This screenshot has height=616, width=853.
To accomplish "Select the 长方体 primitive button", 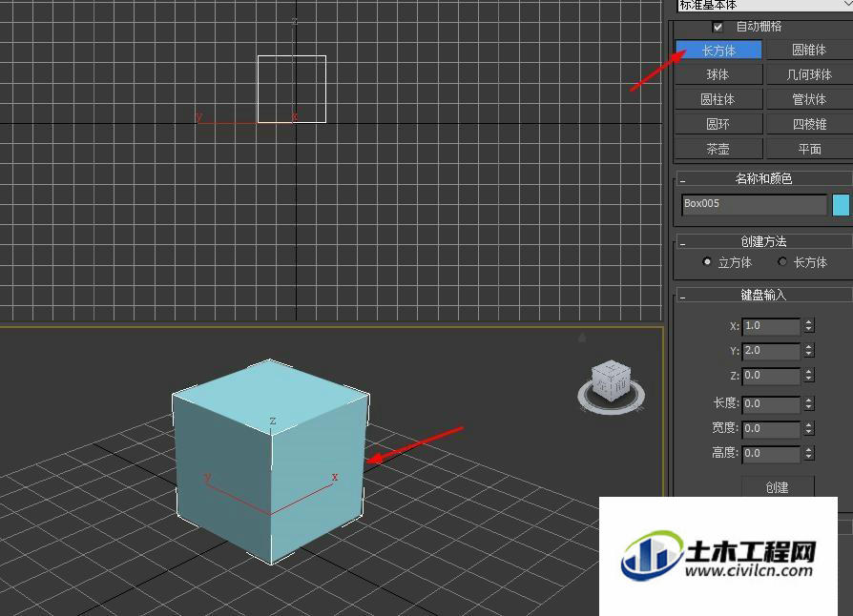I will 718,50.
